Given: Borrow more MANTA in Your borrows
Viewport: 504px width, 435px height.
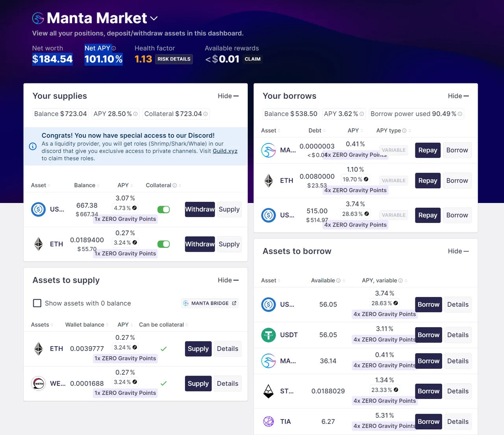Looking at the screenshot, I should pos(457,150).
